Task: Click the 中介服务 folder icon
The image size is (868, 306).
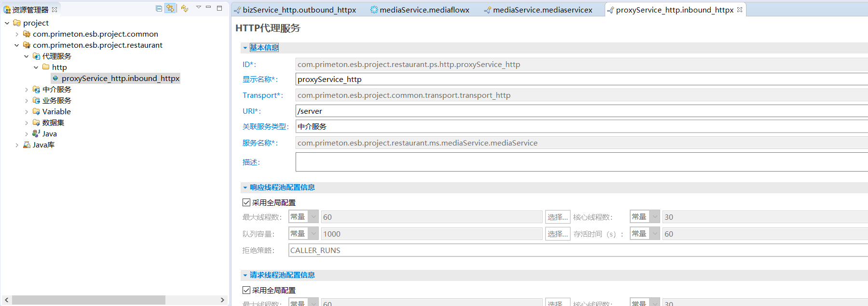Action: 36,90
